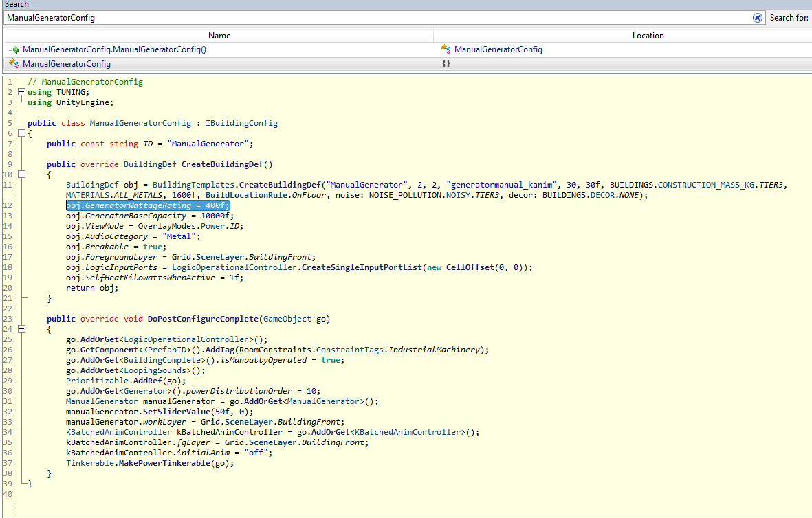Click the using TUNING directive
The width and height of the screenshot is (812, 518).
click(58, 92)
